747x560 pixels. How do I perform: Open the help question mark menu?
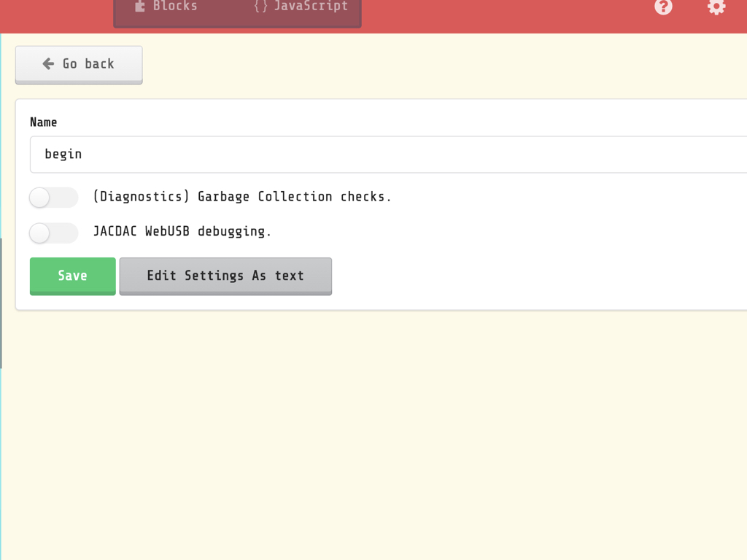(x=663, y=7)
